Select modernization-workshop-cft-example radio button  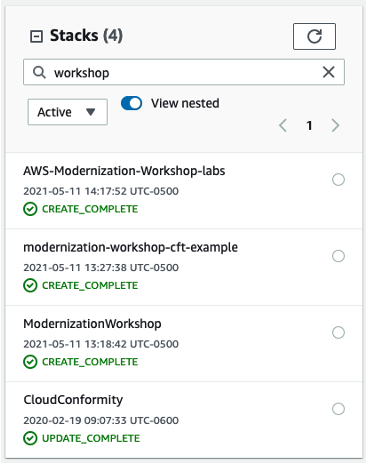pyautogui.click(x=338, y=256)
